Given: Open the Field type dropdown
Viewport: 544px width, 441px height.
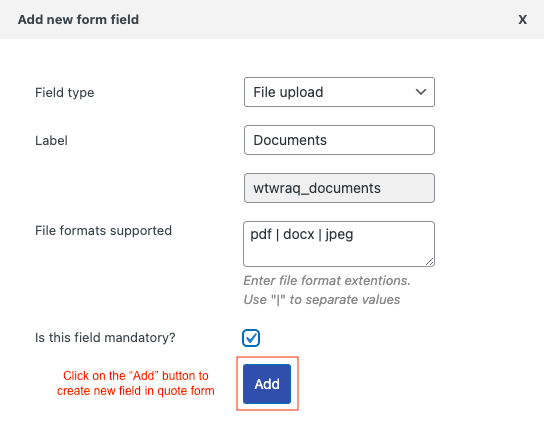Looking at the screenshot, I should coord(339,92).
